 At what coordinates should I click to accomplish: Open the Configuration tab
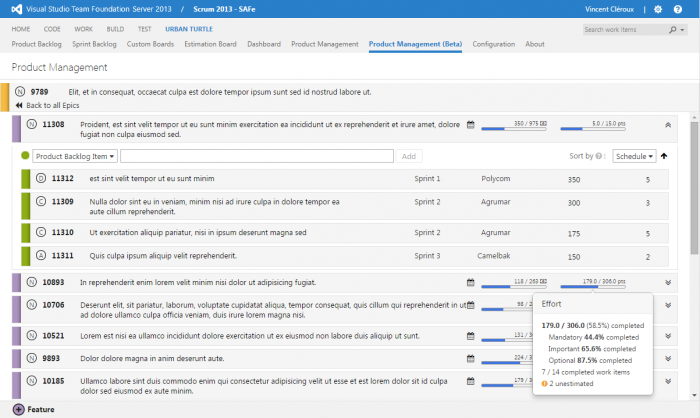point(494,44)
